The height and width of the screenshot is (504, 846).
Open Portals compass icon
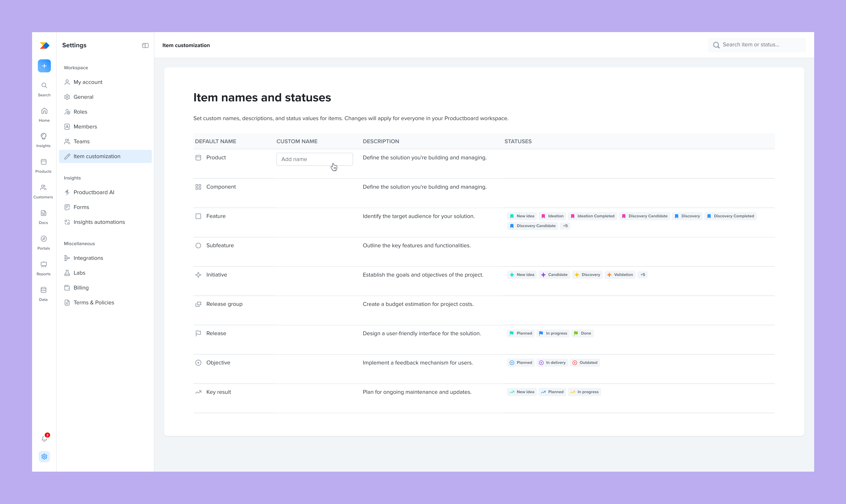pyautogui.click(x=43, y=239)
